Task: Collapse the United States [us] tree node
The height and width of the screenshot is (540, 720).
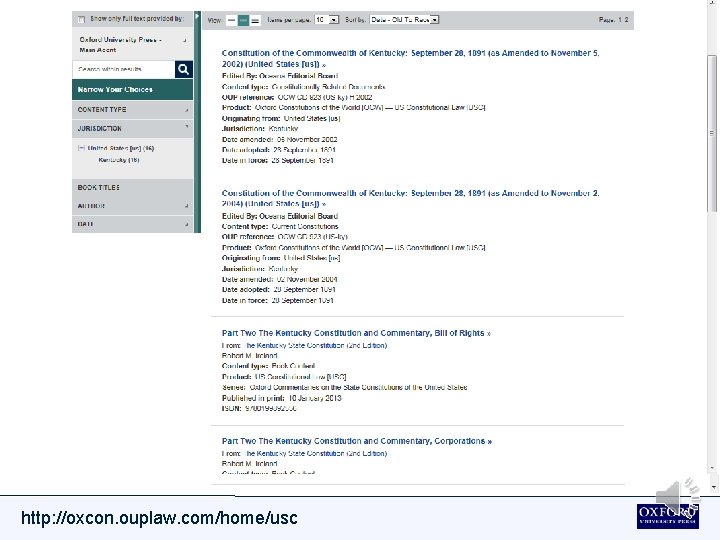Action: click(x=81, y=148)
